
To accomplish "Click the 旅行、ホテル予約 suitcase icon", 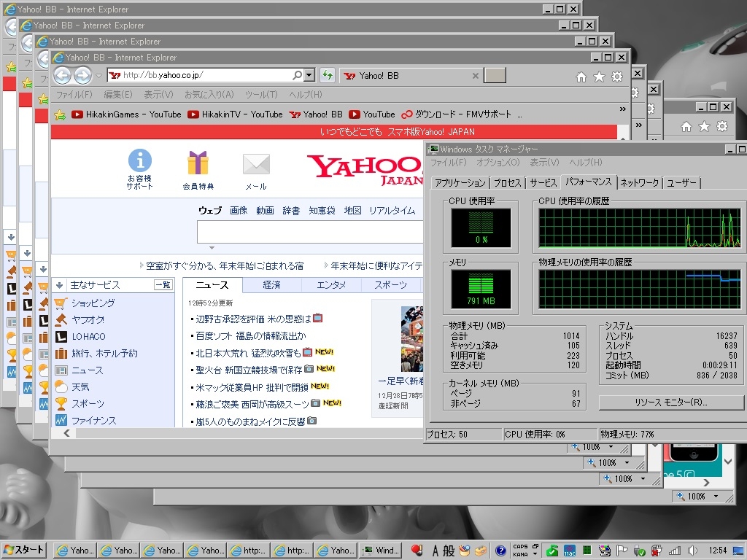I will tap(61, 354).
